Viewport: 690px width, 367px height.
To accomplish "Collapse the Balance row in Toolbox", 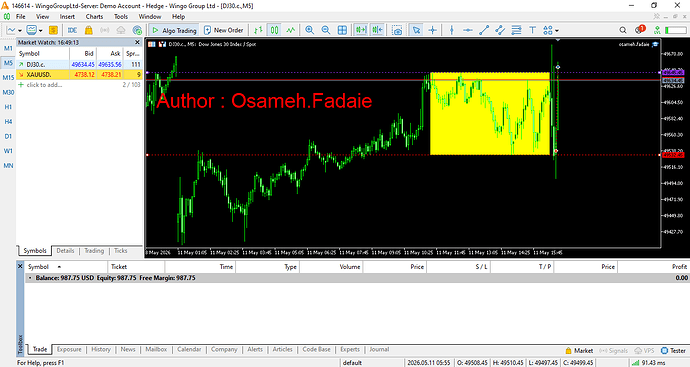I will click(29, 278).
